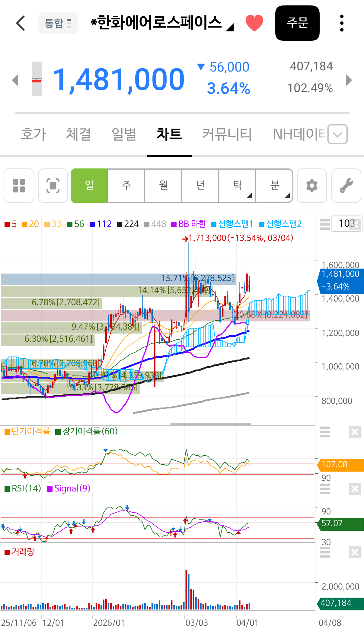Open the 분 minute period dropdown

coord(274,185)
